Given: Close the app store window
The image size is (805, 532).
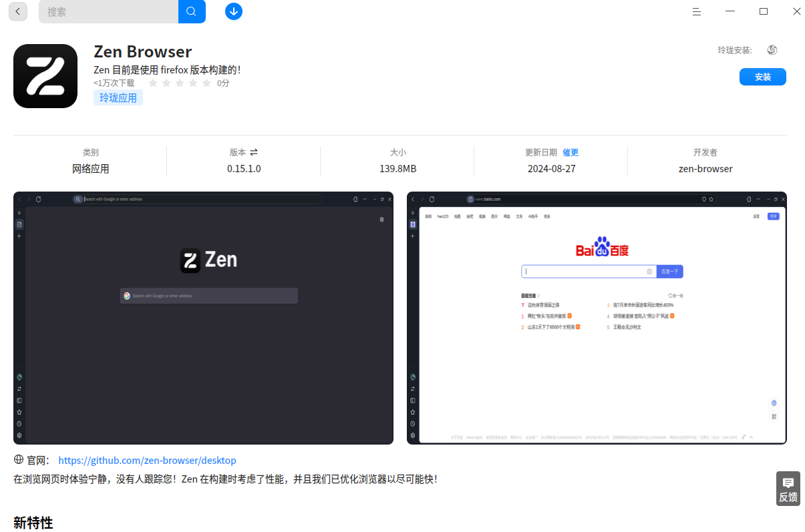Looking at the screenshot, I should (x=797, y=11).
